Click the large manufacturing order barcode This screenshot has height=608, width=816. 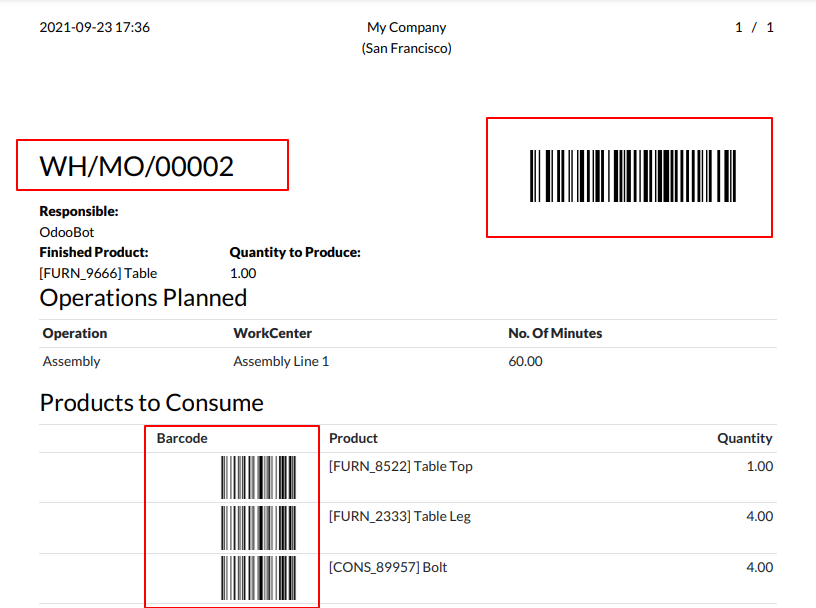[x=633, y=176]
